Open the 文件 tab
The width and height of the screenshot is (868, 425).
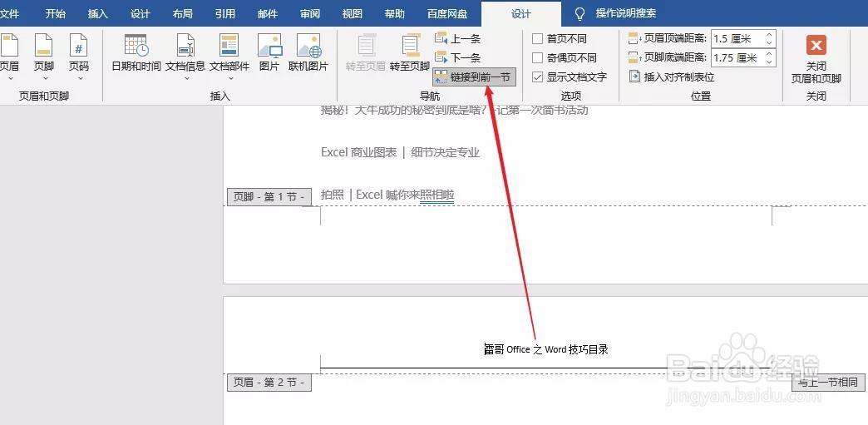point(9,14)
